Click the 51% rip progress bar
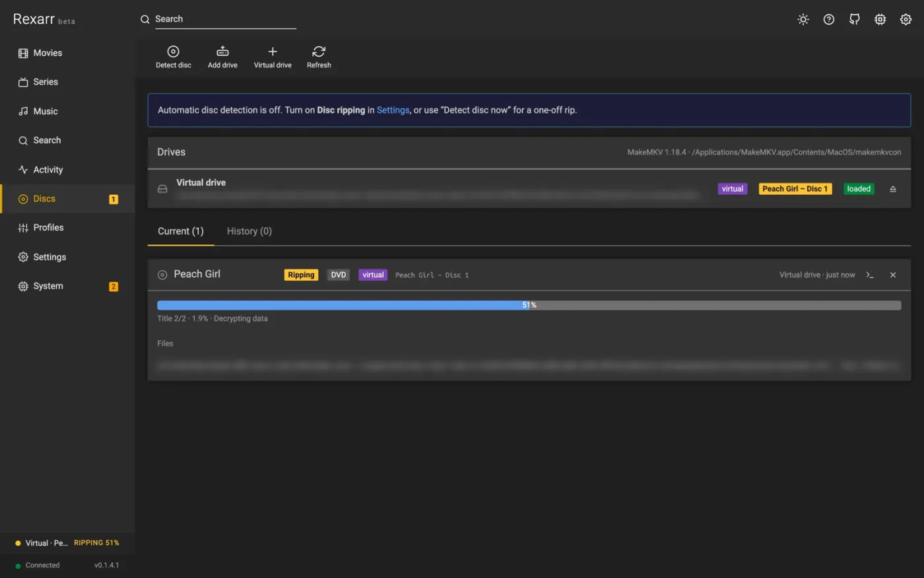 tap(529, 305)
